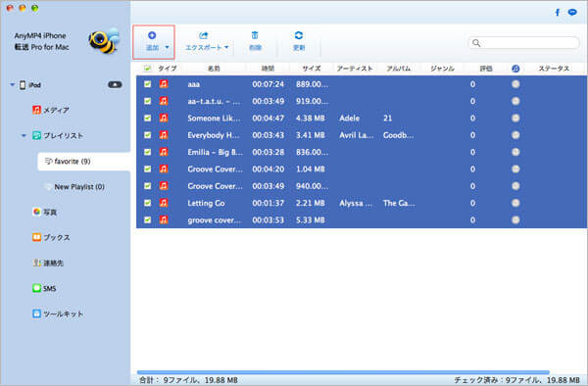Click the AnyMP4 bee logo
The width and height of the screenshot is (588, 386).
click(104, 40)
